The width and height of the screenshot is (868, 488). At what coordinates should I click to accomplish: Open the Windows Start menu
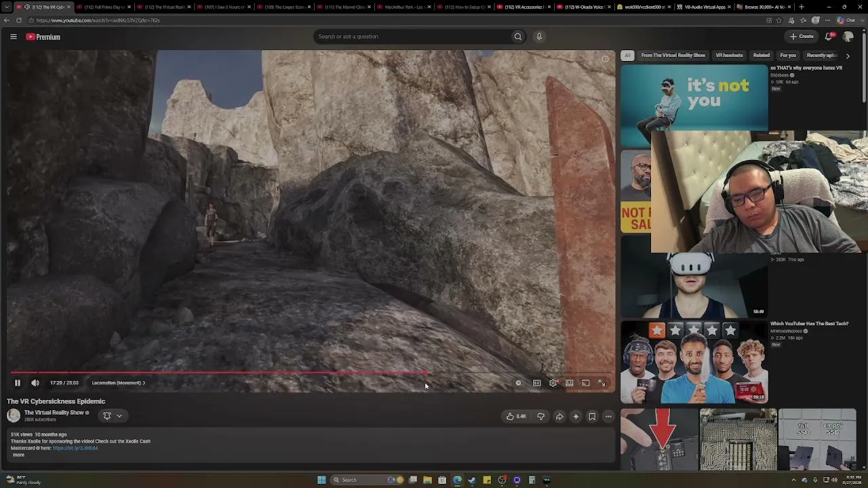(x=321, y=480)
